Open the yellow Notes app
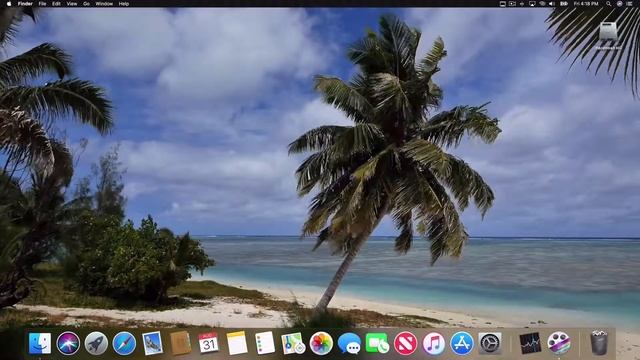 [x=237, y=343]
